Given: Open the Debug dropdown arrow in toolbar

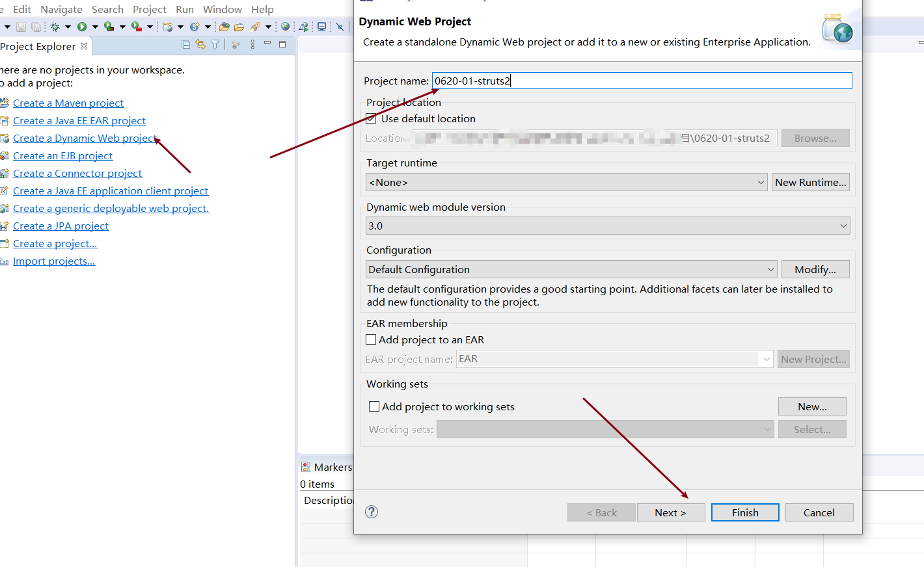Looking at the screenshot, I should pyautogui.click(x=68, y=27).
